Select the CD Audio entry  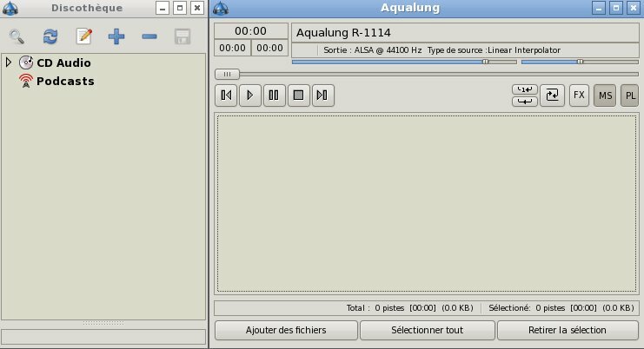pos(63,63)
